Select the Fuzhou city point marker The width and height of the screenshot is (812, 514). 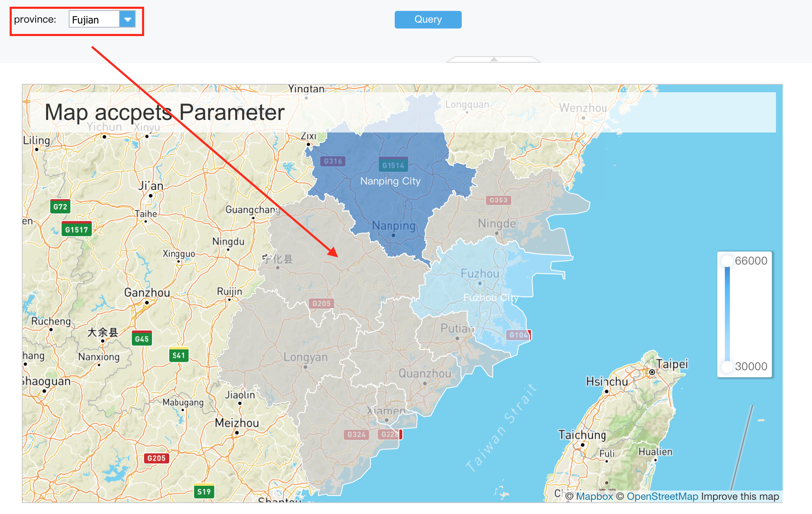click(479, 283)
